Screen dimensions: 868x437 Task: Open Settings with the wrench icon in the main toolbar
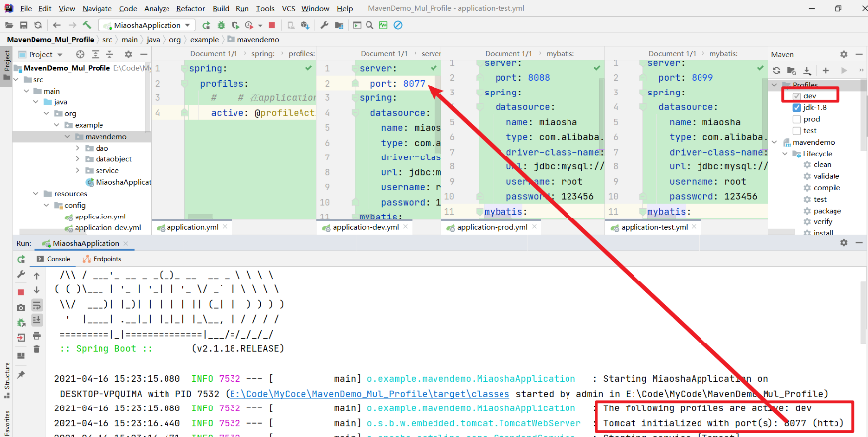point(325,25)
